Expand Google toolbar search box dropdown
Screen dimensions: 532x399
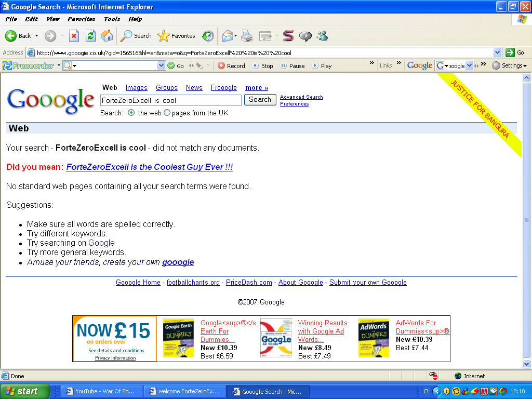pyautogui.click(x=469, y=65)
